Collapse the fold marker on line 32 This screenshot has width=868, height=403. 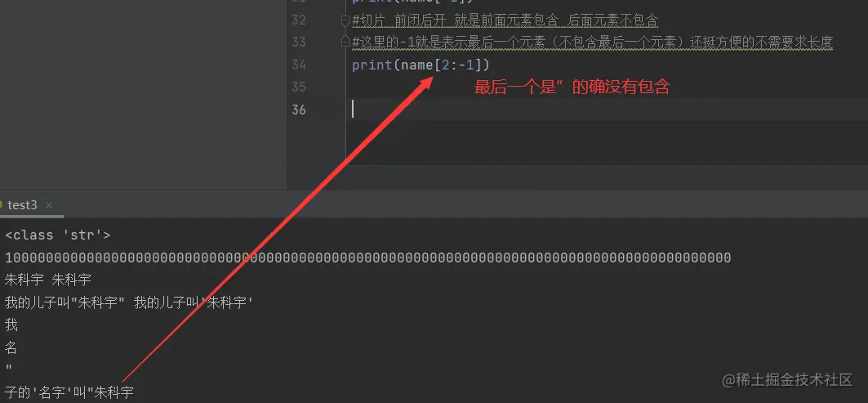(346, 21)
